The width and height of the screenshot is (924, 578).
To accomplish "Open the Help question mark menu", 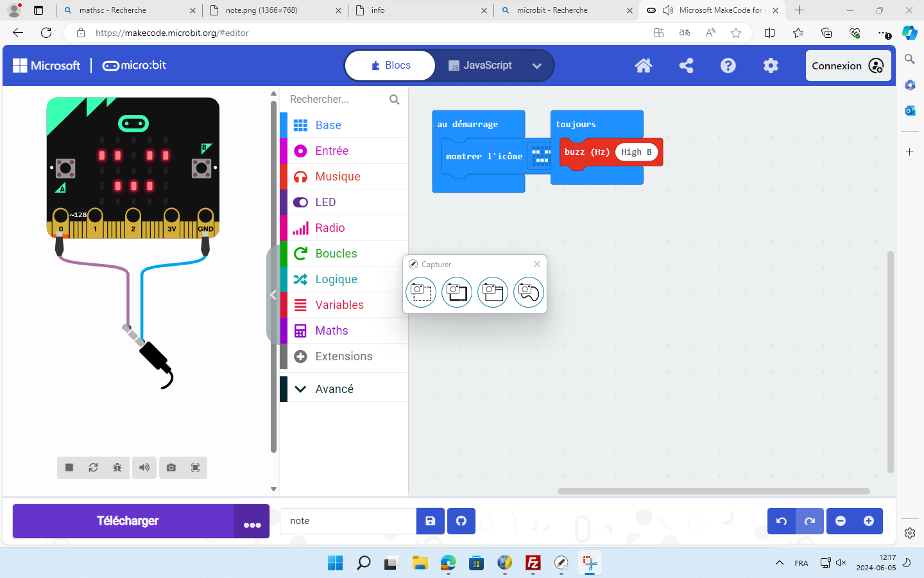I will point(728,66).
